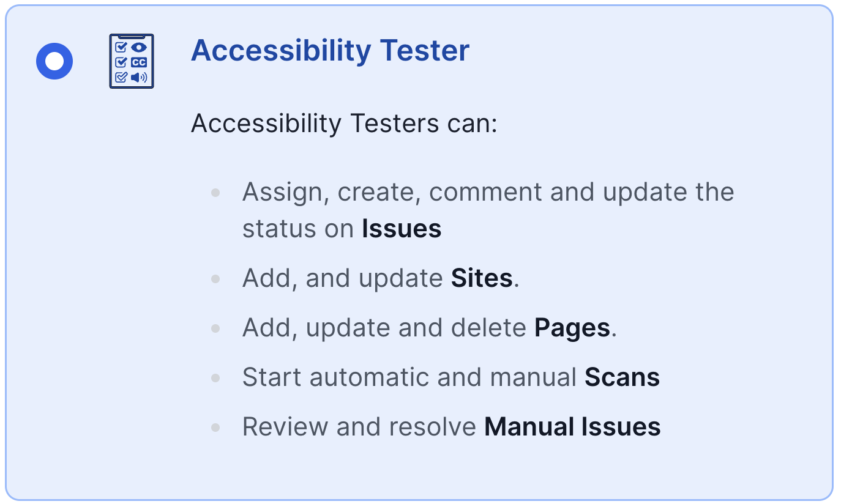841x504 pixels.
Task: Click the bold "Sites" word
Action: pyautogui.click(x=482, y=278)
